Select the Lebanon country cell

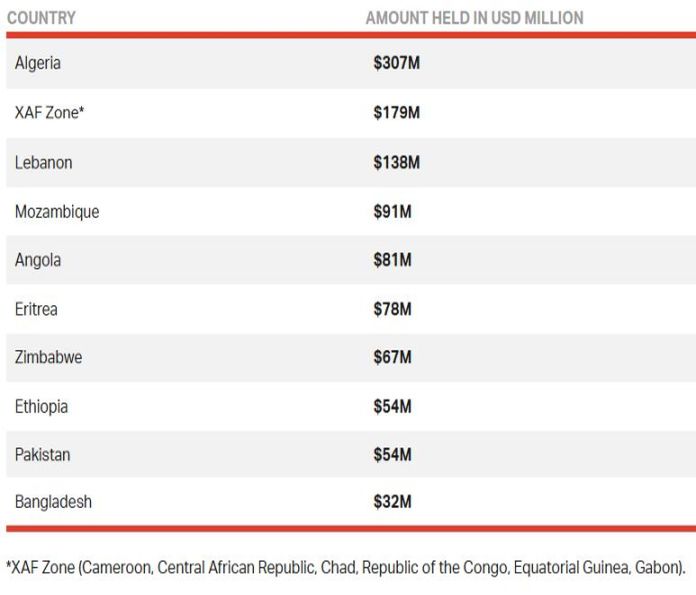[44, 162]
